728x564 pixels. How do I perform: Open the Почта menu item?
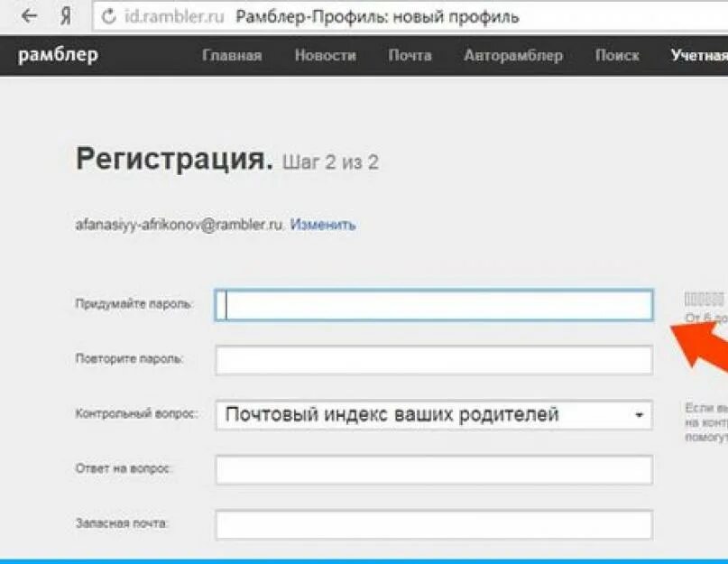pos(410,56)
